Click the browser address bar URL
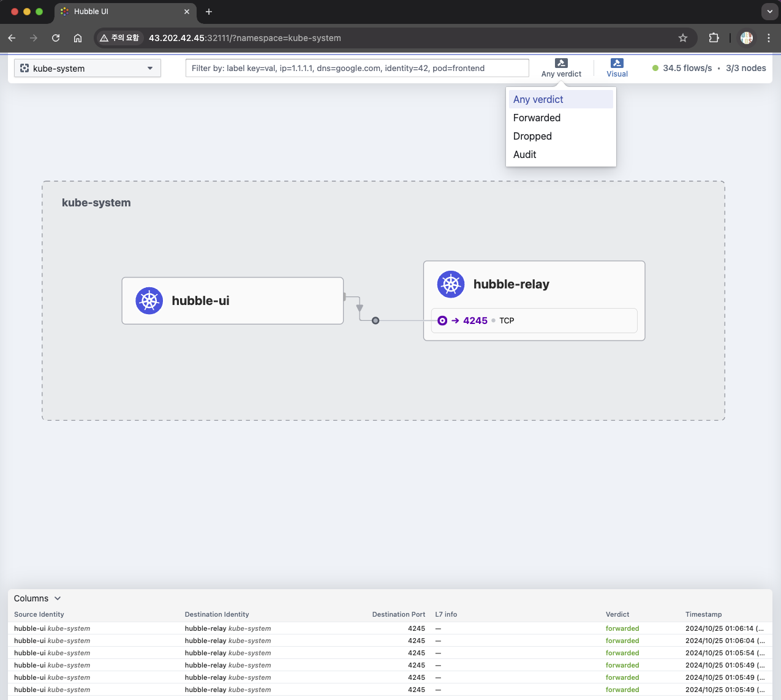Image resolution: width=781 pixels, height=700 pixels. tap(245, 38)
